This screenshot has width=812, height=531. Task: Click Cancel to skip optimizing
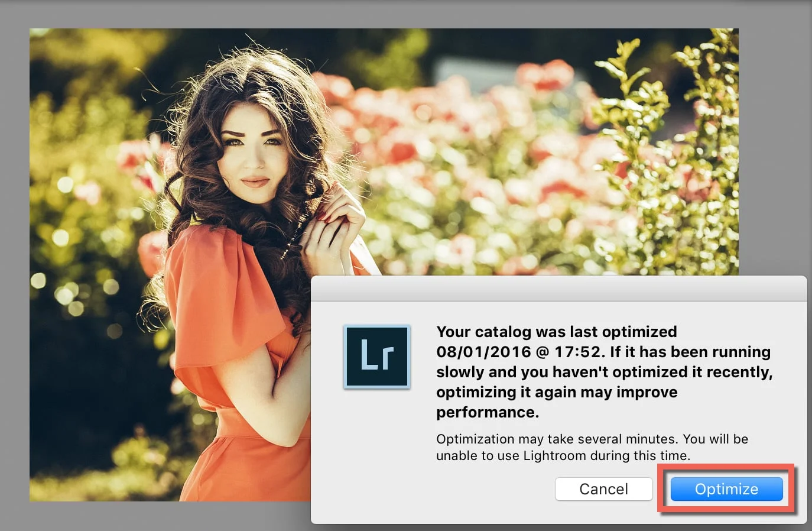[603, 489]
